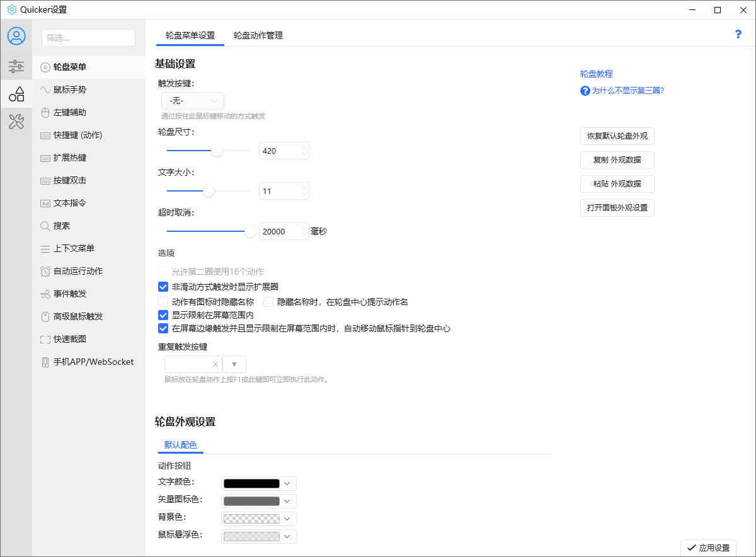Viewport: 756px width, 557px height.
Task: Open the 文字颜色 color dropdown
Action: click(259, 483)
